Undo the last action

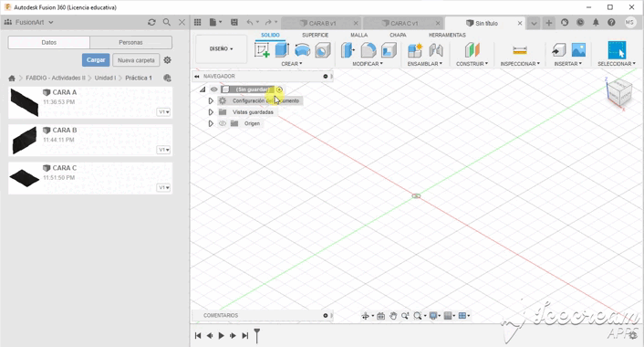click(x=250, y=22)
